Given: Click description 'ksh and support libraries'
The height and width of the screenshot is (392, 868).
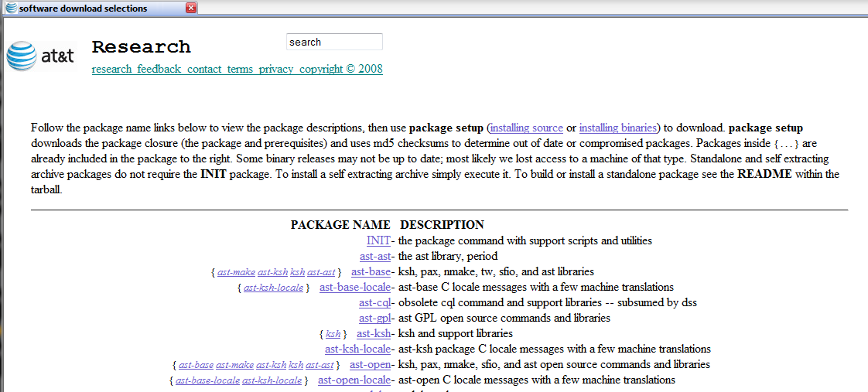Looking at the screenshot, I should [x=456, y=334].
